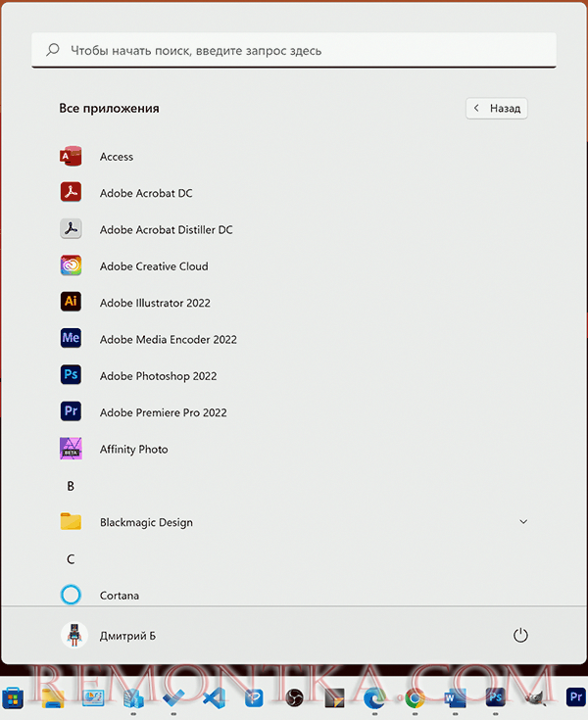Open Visual Studio Code in taskbar

pos(213,697)
